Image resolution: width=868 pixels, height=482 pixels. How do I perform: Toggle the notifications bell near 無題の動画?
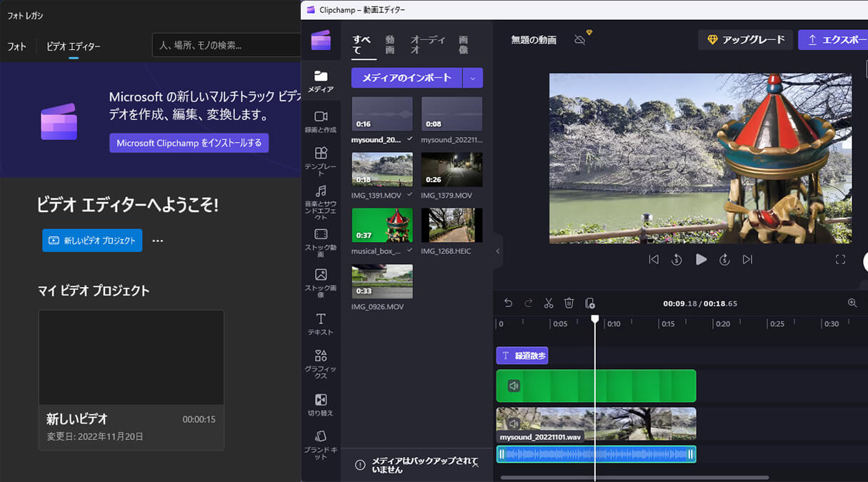tap(579, 40)
